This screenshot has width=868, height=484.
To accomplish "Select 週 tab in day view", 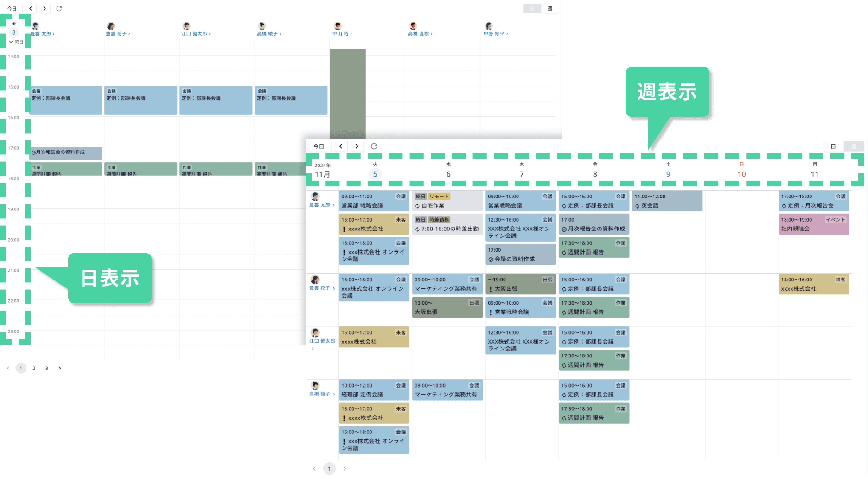I will pyautogui.click(x=550, y=9).
